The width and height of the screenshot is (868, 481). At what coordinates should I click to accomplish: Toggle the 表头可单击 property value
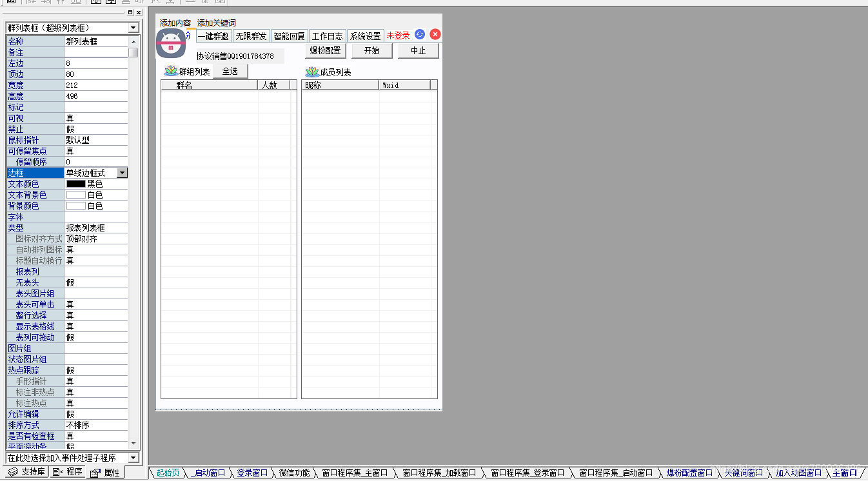click(96, 304)
